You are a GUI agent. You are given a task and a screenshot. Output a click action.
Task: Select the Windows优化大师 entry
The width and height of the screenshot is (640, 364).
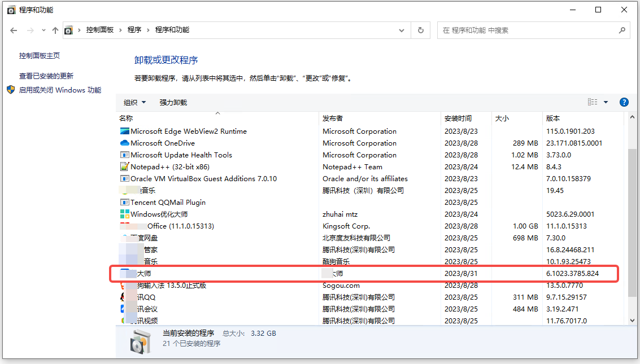[159, 214]
